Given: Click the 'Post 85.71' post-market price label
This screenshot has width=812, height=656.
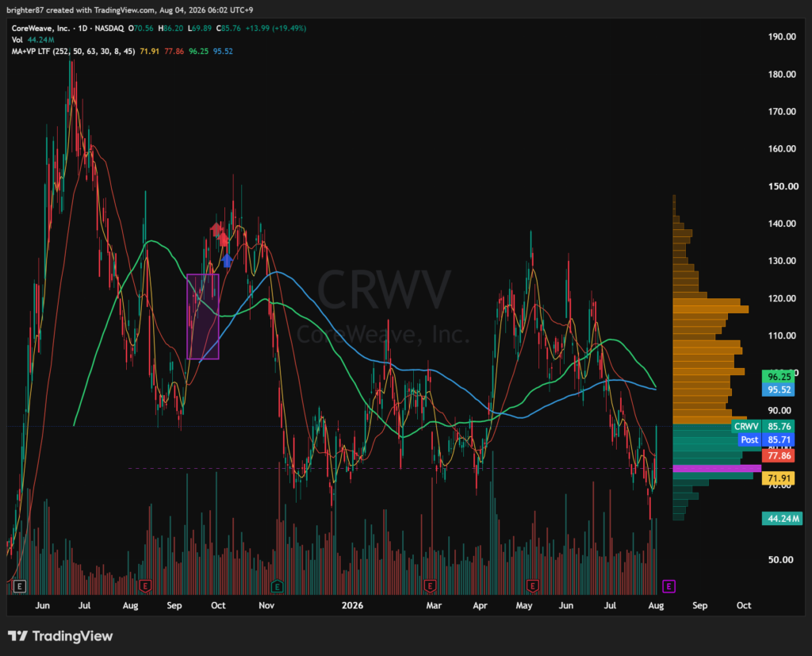Looking at the screenshot, I should (767, 440).
